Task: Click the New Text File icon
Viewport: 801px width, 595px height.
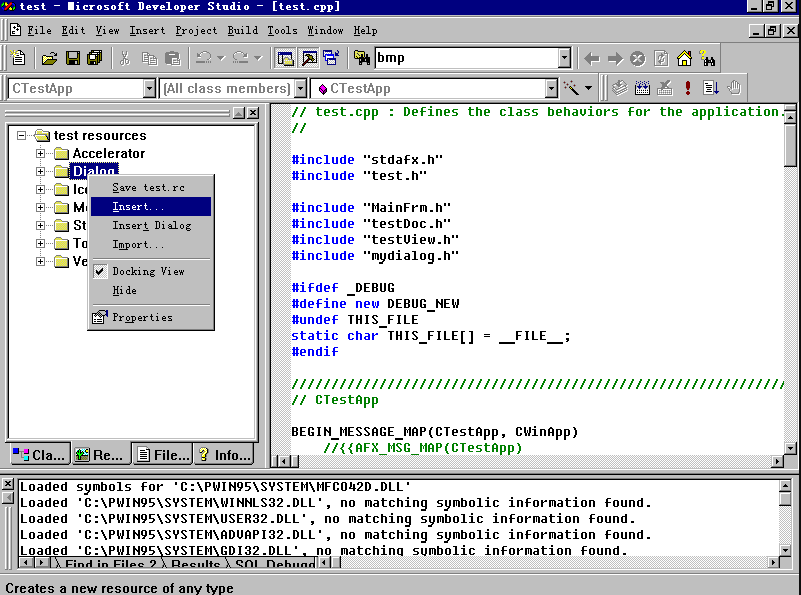Action: (x=17, y=59)
